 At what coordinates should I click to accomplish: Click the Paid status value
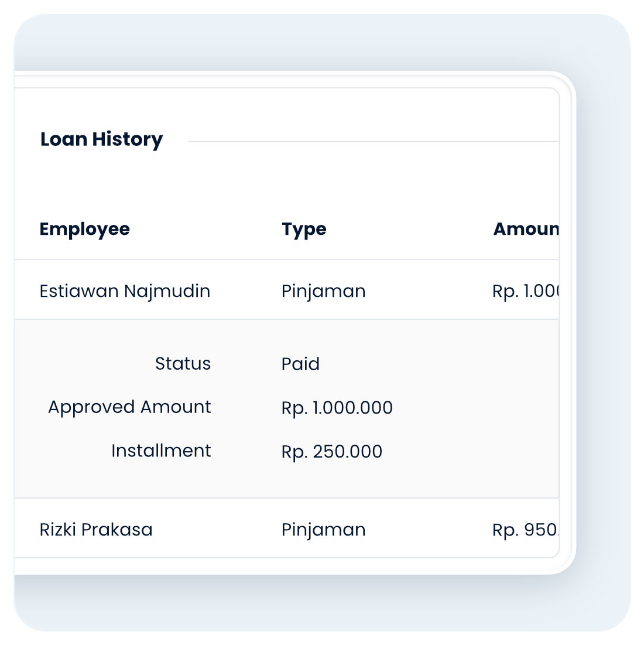[300, 364]
